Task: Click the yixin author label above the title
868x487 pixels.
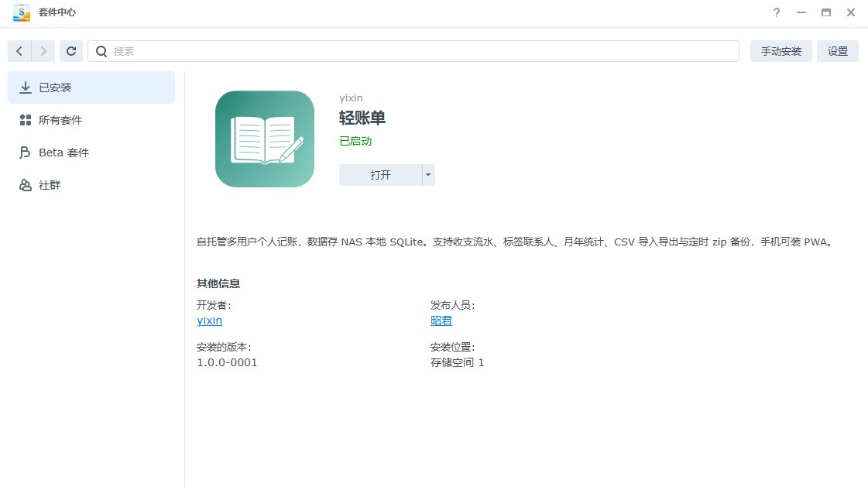Action: click(x=351, y=98)
